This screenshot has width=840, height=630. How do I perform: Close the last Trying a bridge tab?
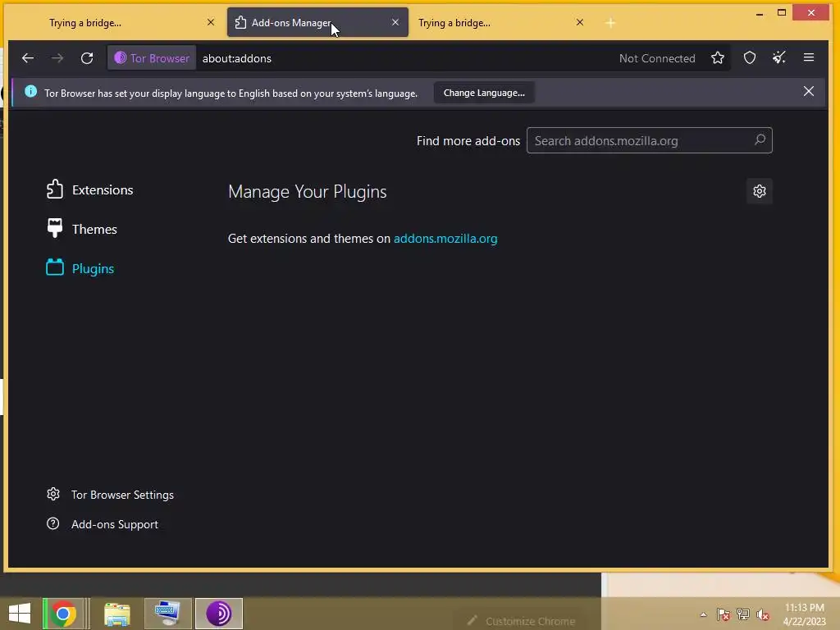tap(580, 22)
